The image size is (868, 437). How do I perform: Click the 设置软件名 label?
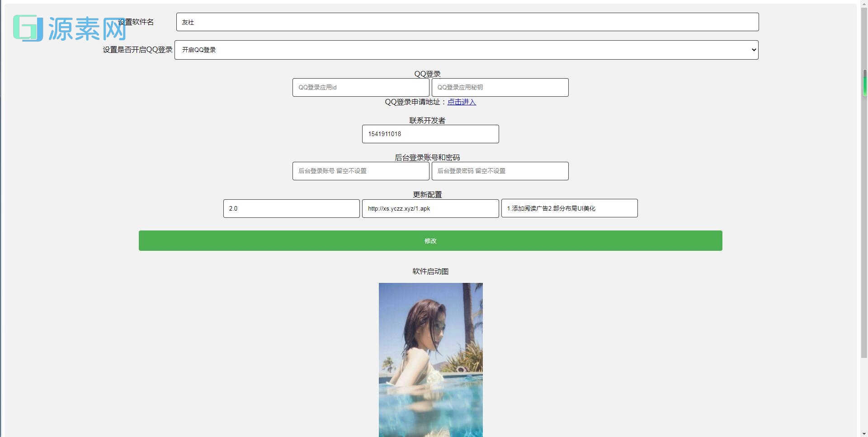coord(135,22)
